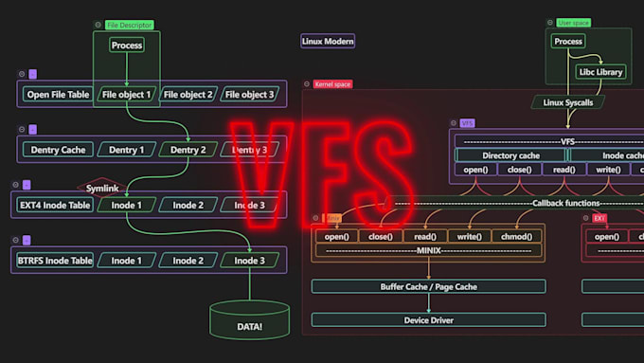The height and width of the screenshot is (363, 644).
Task: Select the BTRFS Inode Table node
Action: click(x=55, y=261)
